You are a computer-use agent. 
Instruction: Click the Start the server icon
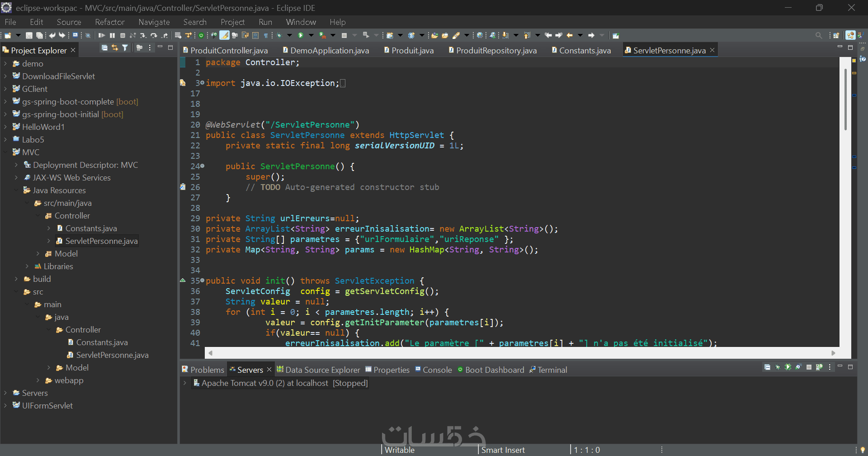pyautogui.click(x=788, y=367)
